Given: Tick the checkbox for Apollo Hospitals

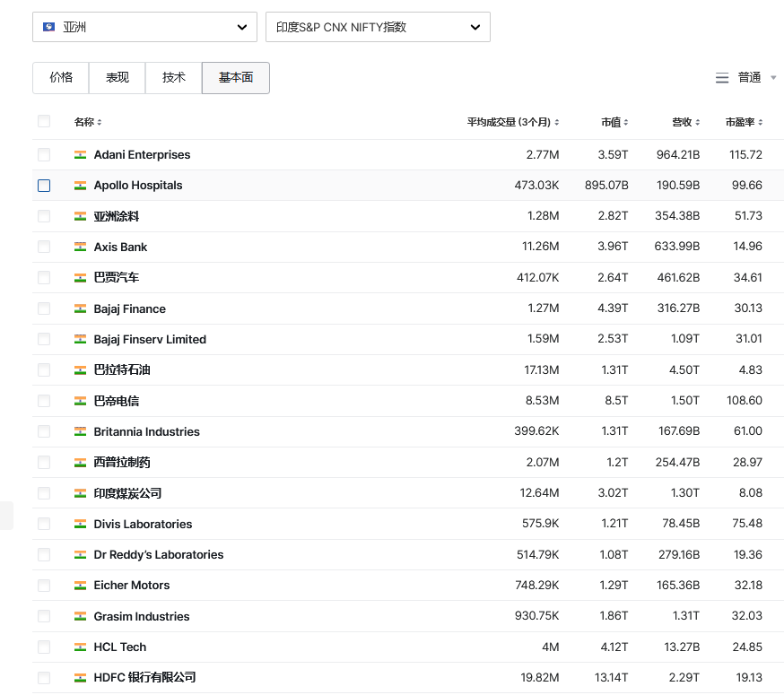Looking at the screenshot, I should [x=44, y=186].
